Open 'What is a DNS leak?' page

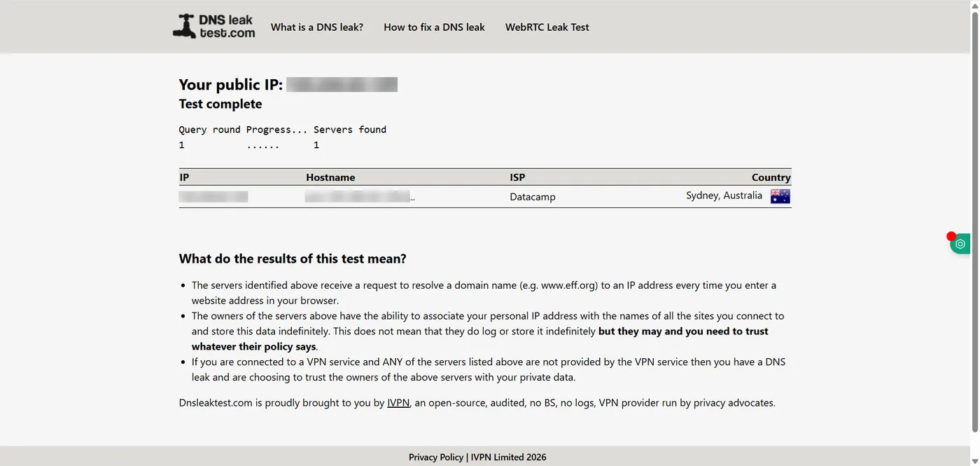point(317,27)
